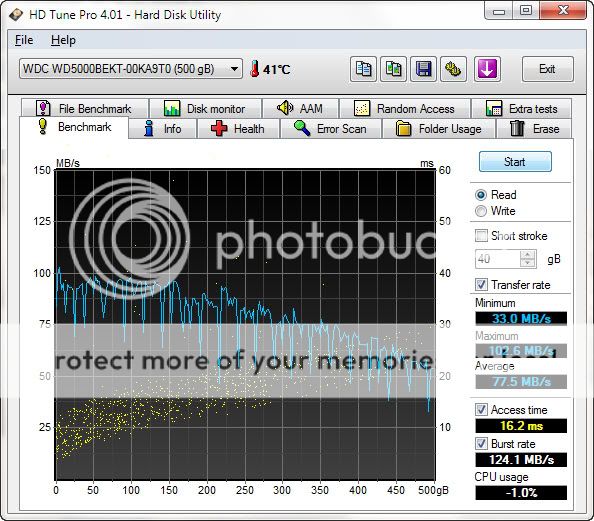The height and width of the screenshot is (521, 594).
Task: Select the Write radio button
Action: [x=481, y=211]
